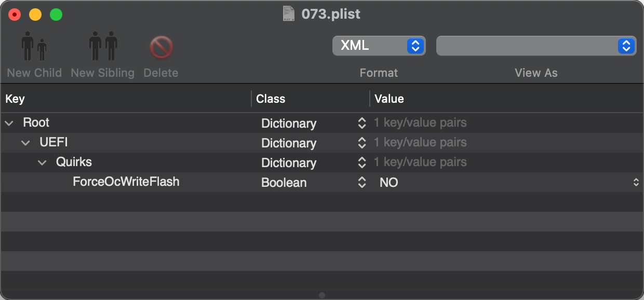
Task: Click the Class column header
Action: point(271,99)
